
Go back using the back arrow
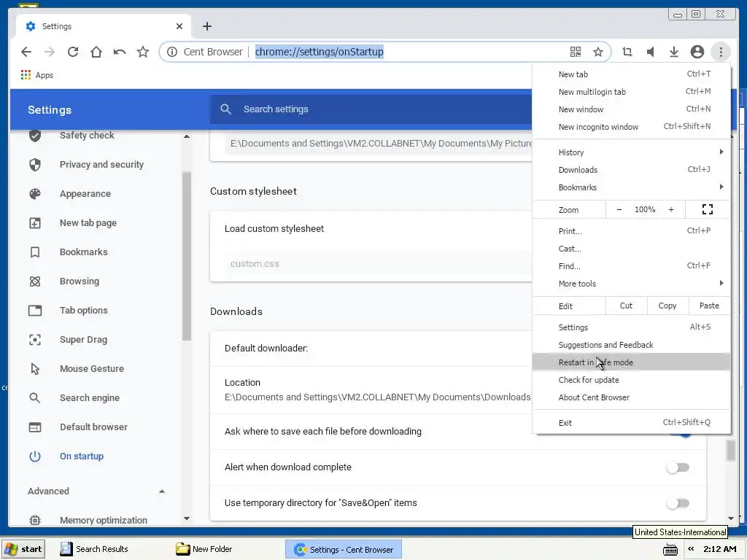click(x=26, y=52)
